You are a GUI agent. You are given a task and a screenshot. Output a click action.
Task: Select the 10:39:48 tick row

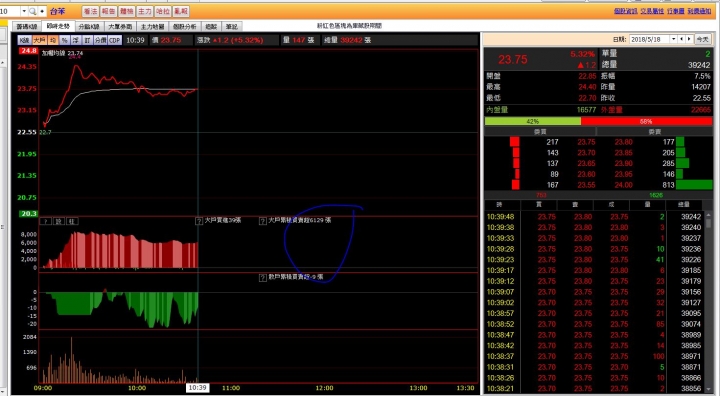595,217
